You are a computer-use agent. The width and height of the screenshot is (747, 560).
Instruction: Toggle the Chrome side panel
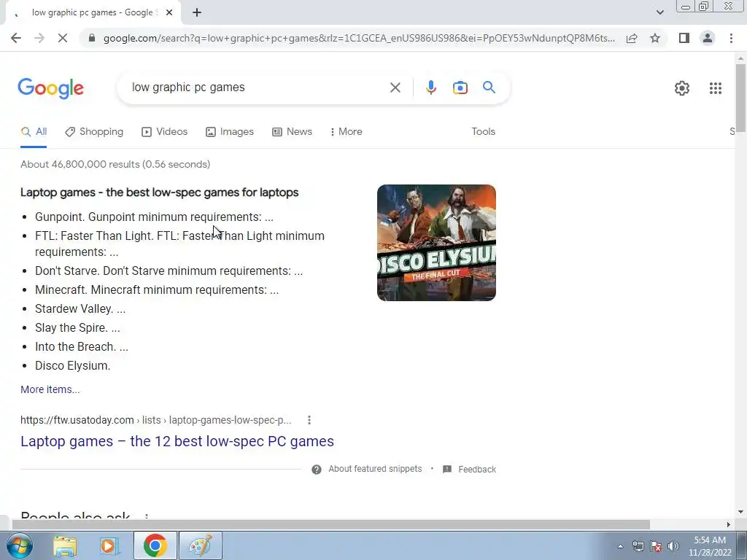click(x=684, y=38)
